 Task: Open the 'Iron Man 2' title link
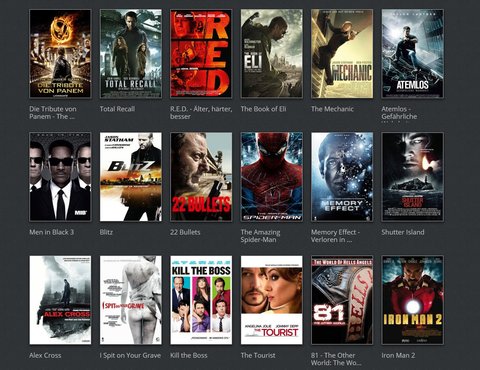(x=398, y=355)
